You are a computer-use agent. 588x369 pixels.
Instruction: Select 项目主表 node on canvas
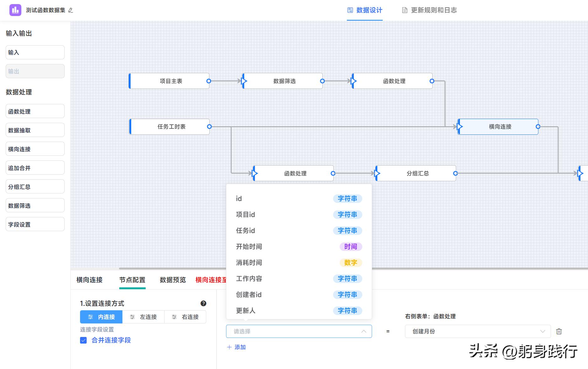click(169, 81)
